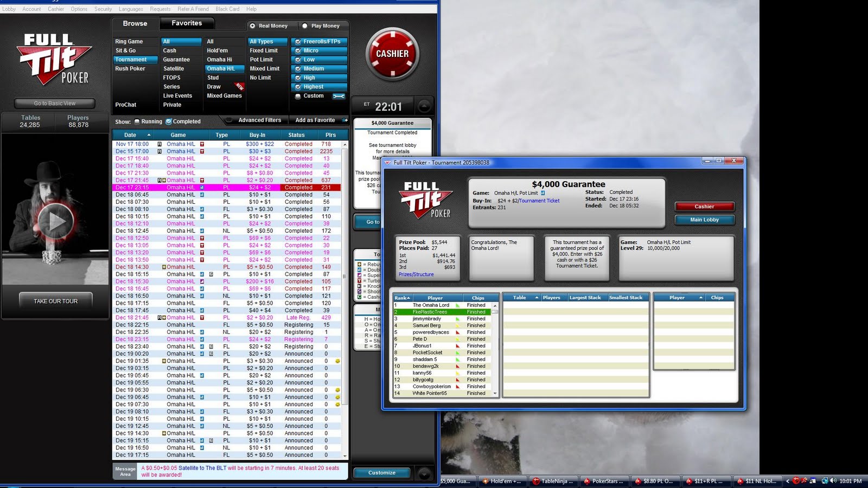The height and width of the screenshot is (488, 868).
Task: Uncheck the Low stakes filter
Action: (298, 60)
